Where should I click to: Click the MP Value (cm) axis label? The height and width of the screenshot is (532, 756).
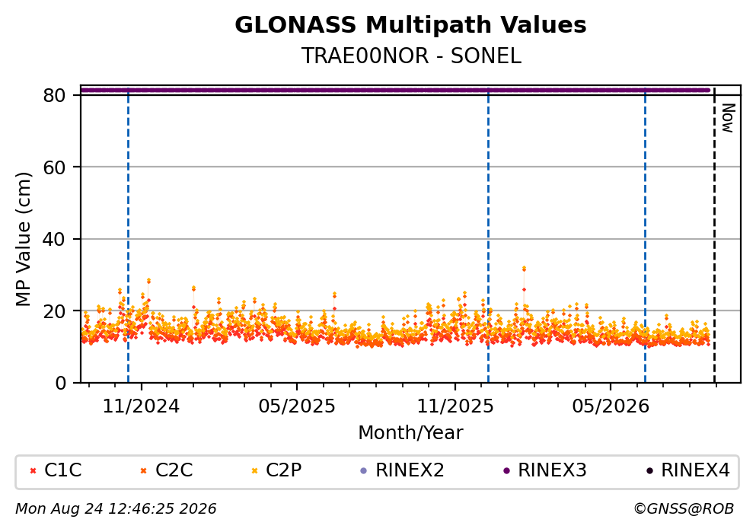(x=23, y=240)
